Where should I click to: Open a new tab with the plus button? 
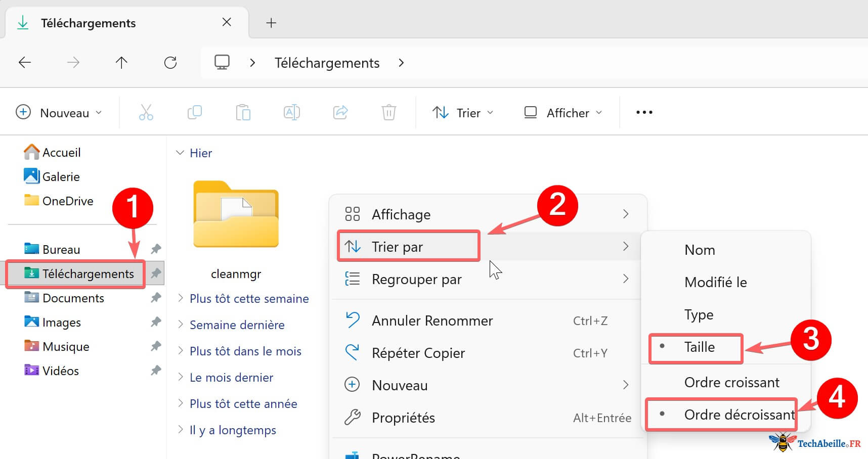(271, 23)
